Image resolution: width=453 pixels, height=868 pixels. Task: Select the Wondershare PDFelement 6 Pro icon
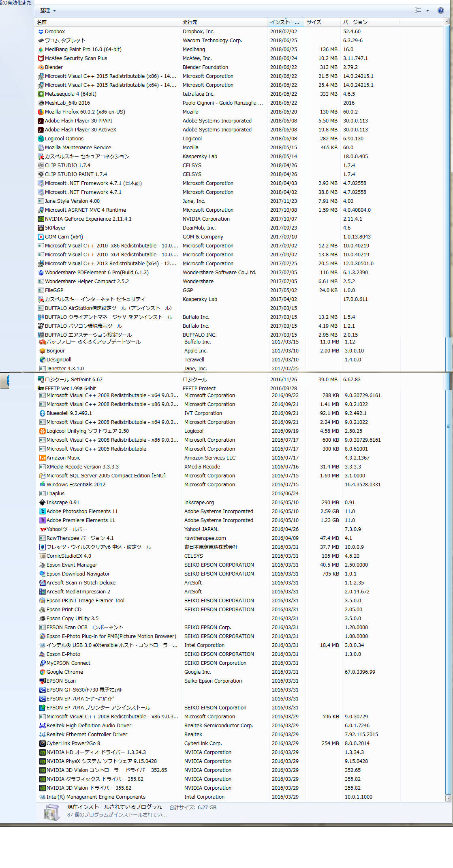[41, 273]
